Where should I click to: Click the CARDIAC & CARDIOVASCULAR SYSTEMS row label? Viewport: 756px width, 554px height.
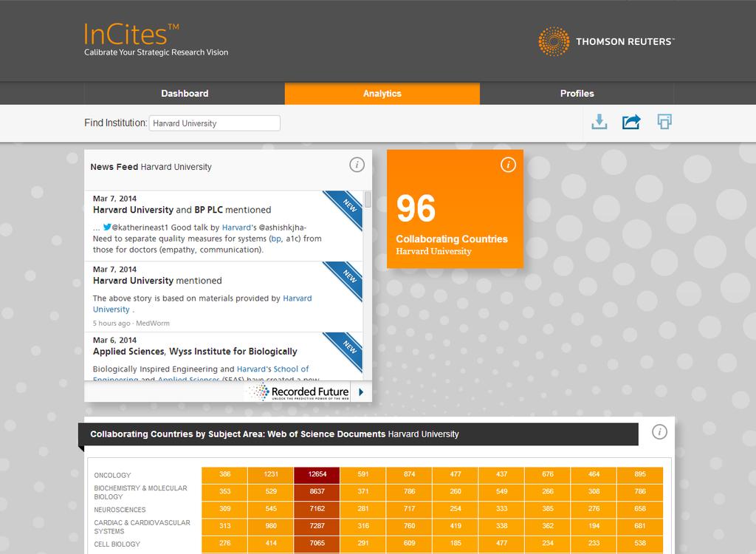[142, 527]
